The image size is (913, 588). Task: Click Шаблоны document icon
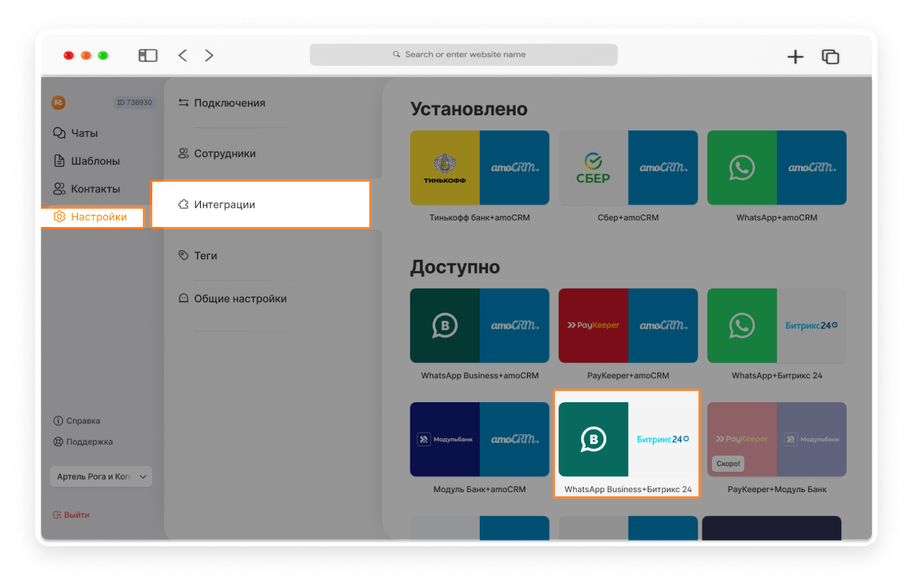(59, 161)
